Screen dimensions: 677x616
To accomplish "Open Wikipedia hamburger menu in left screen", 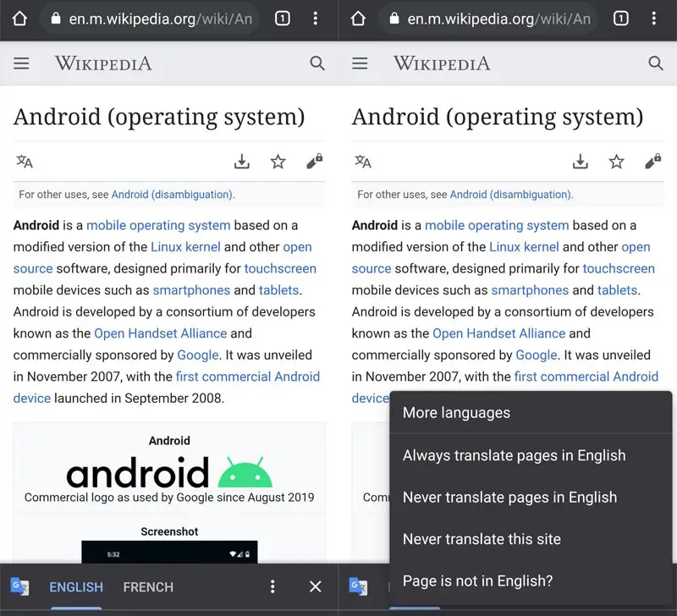I will point(21,63).
